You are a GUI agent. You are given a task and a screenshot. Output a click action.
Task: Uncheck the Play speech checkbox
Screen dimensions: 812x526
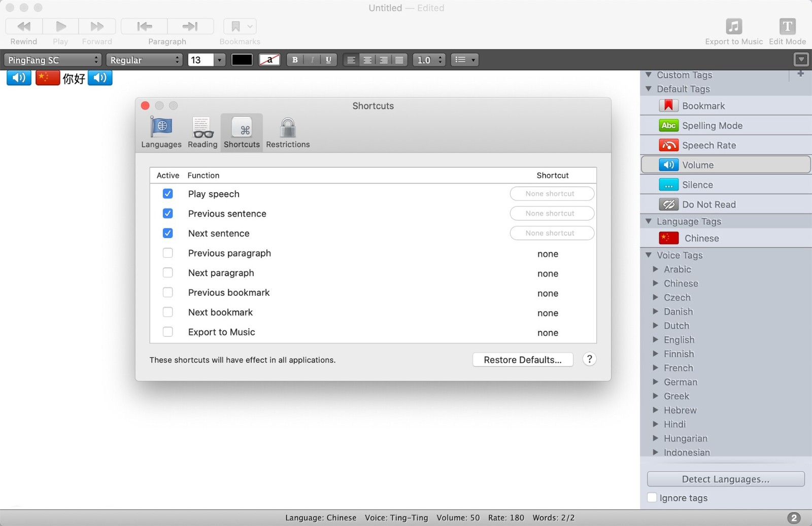coord(168,194)
